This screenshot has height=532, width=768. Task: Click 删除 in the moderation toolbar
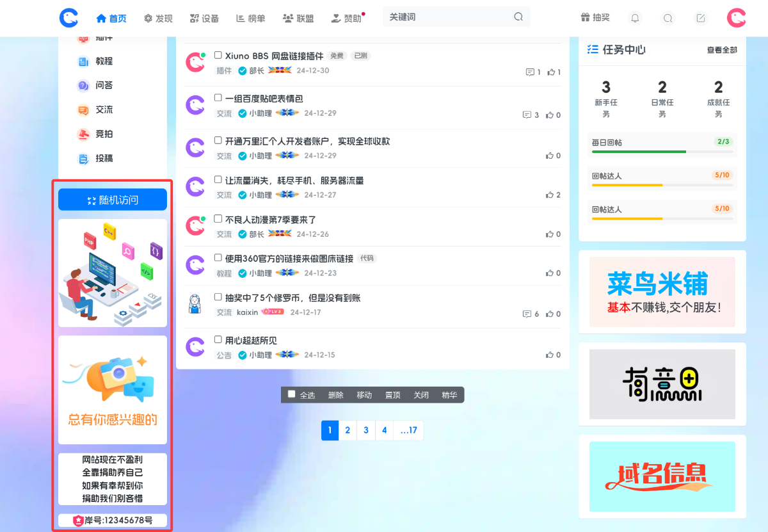tap(336, 395)
